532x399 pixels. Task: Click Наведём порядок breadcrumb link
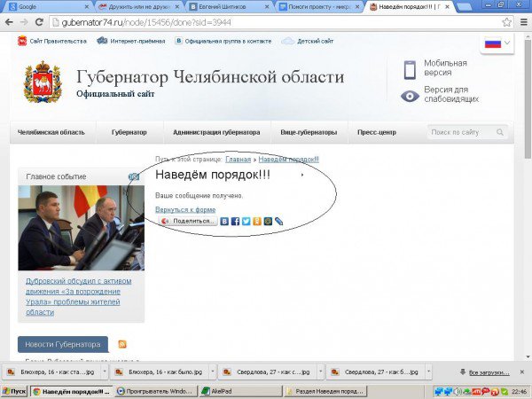[289, 159]
